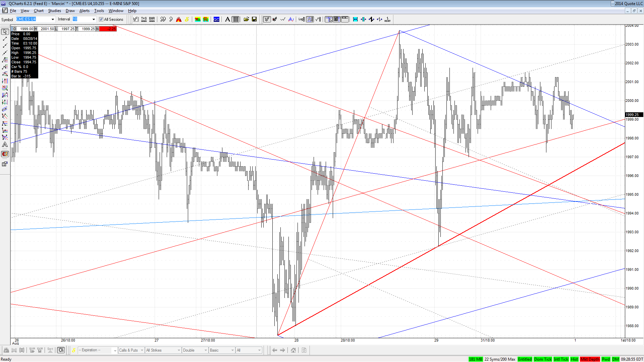Click the home icon in bottom toolbar
644x362 pixels.
[x=293, y=350]
